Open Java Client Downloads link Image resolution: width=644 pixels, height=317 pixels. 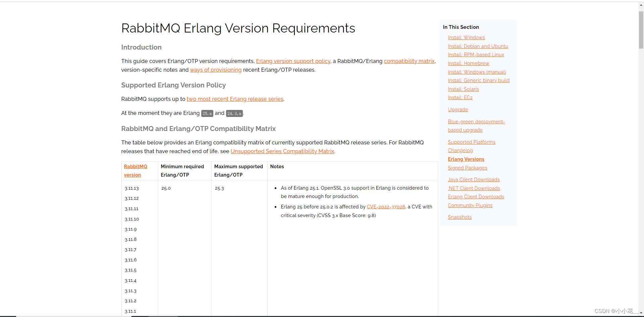point(474,180)
